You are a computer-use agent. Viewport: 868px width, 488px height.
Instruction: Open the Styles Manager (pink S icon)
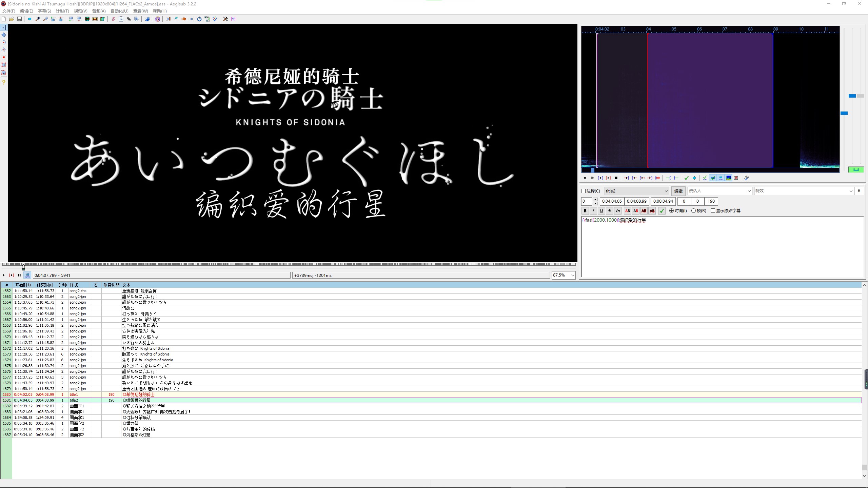click(113, 19)
